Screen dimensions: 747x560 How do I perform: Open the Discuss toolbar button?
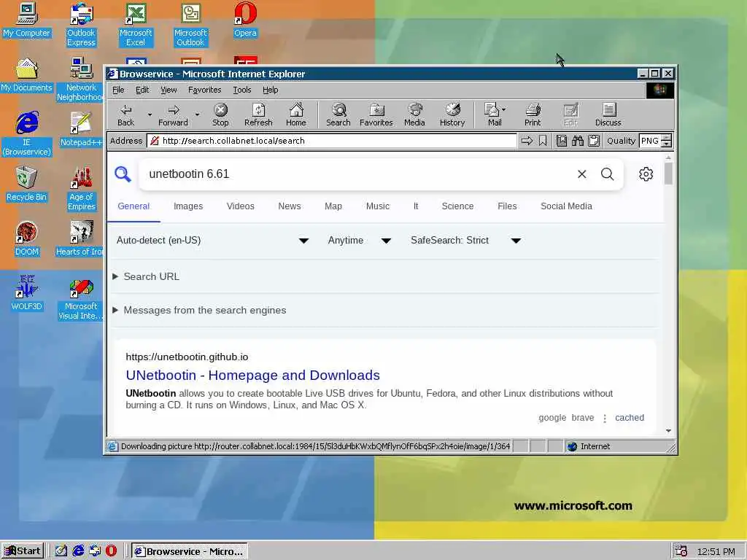608,114
